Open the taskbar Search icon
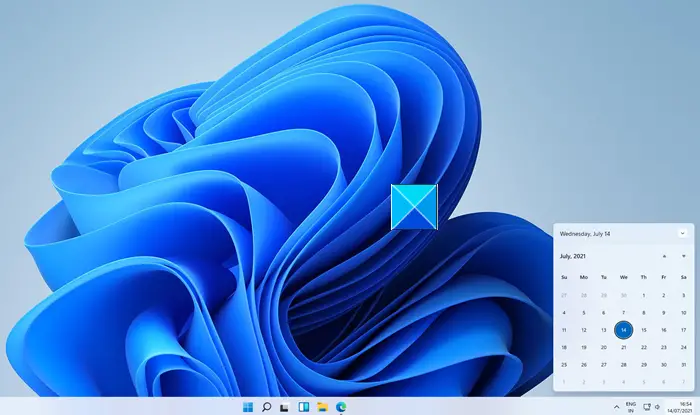Viewport: 700px width, 415px height. tap(267, 407)
